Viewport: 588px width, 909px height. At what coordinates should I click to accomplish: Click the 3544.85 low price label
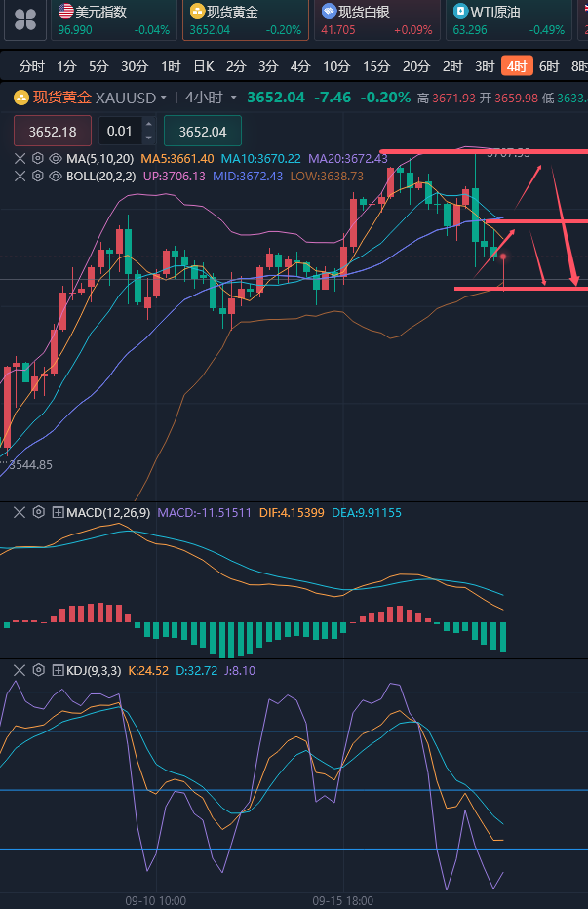[x=31, y=465]
